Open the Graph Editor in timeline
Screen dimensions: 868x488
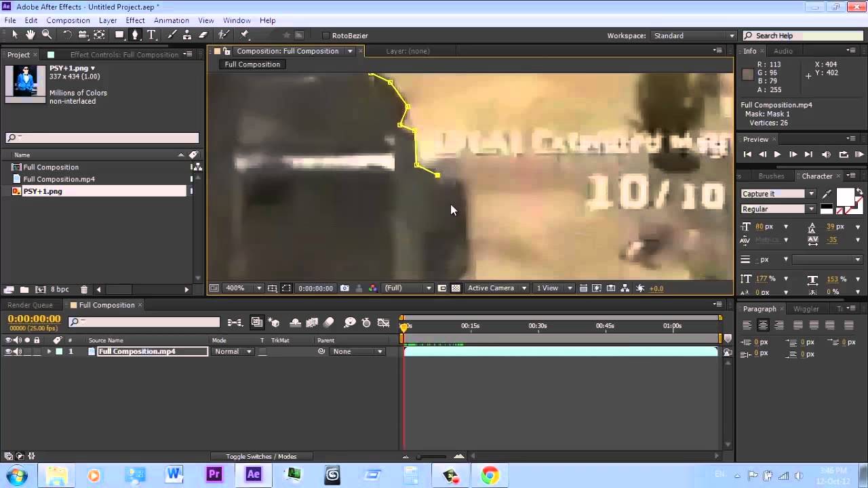(x=383, y=323)
